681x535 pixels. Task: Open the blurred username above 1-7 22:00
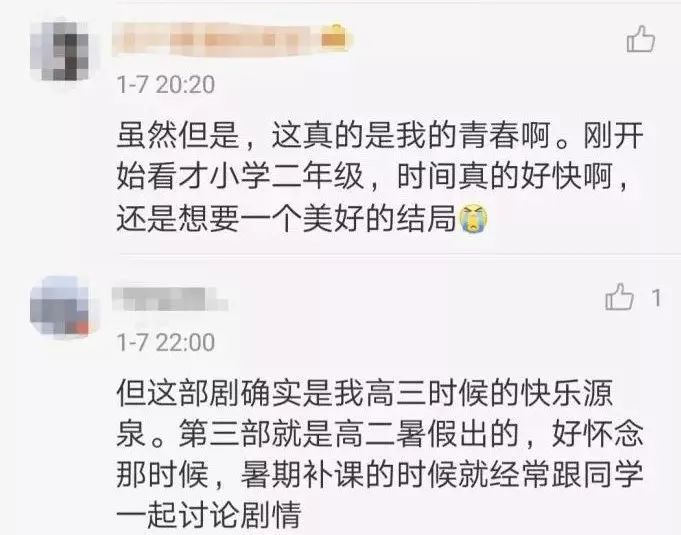coord(170,299)
